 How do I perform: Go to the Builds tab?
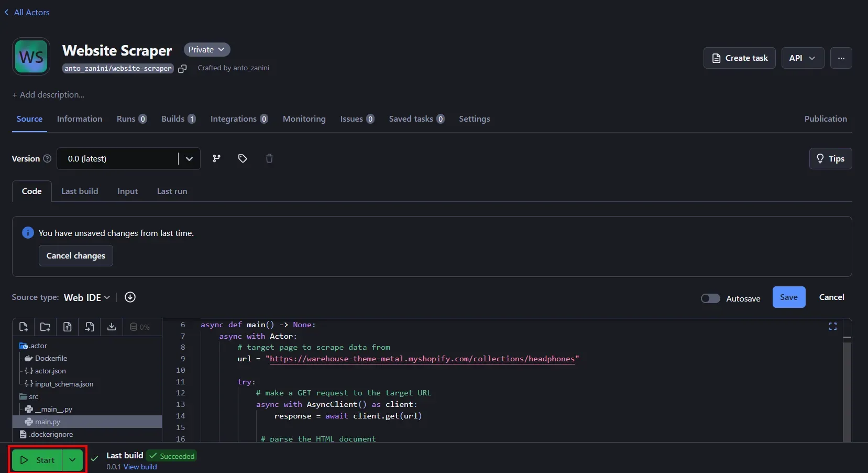(179, 119)
